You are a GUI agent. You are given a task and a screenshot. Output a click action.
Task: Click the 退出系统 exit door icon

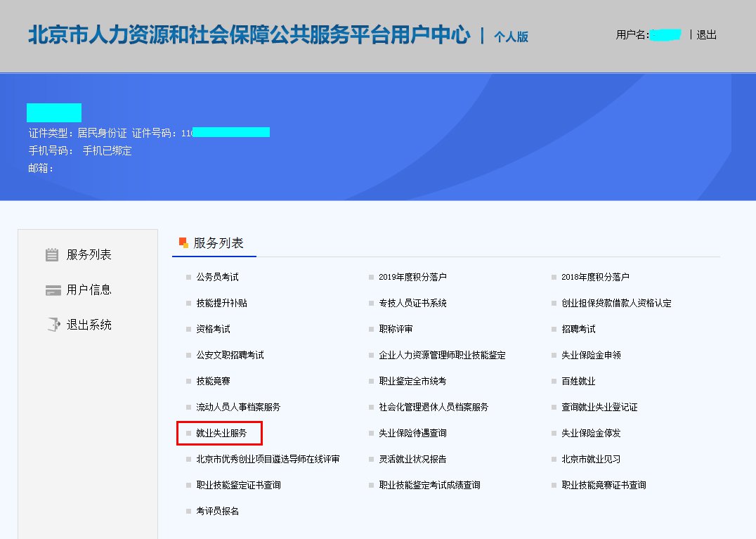(x=53, y=325)
